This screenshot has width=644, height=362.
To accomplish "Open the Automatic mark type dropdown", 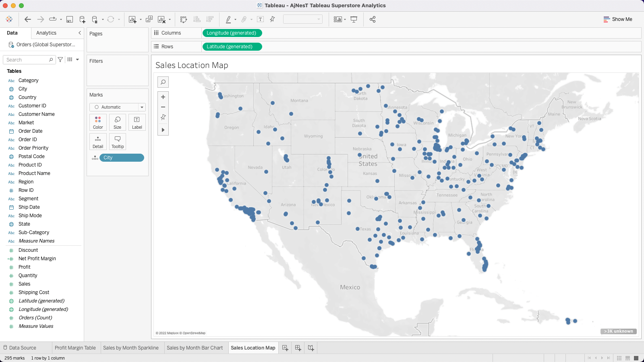I will click(117, 107).
